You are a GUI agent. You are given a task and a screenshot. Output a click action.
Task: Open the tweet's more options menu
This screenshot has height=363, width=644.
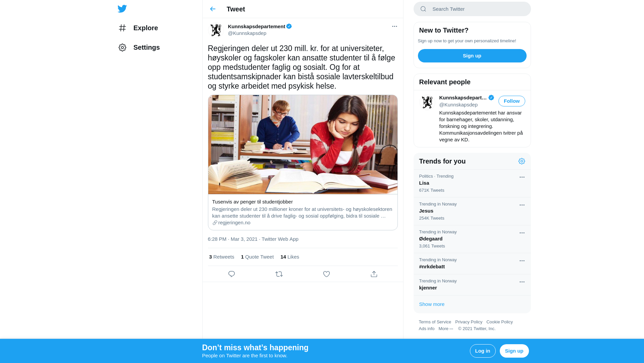tap(394, 26)
